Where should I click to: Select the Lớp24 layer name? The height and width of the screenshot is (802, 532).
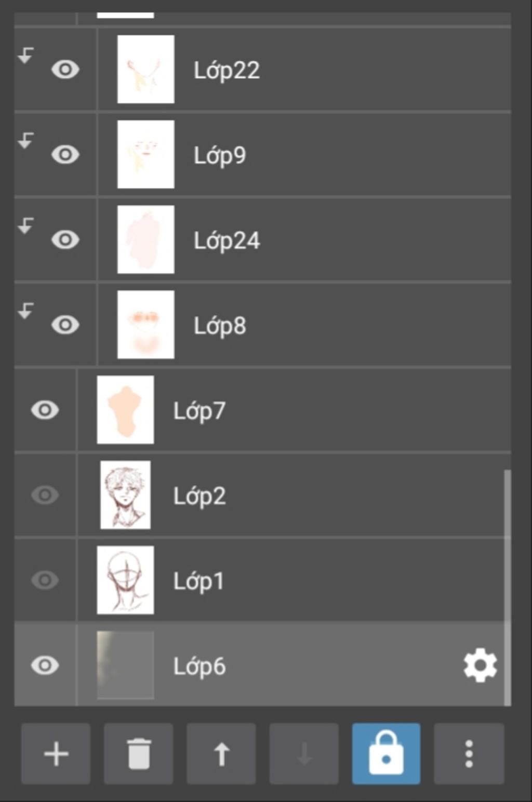(x=227, y=240)
